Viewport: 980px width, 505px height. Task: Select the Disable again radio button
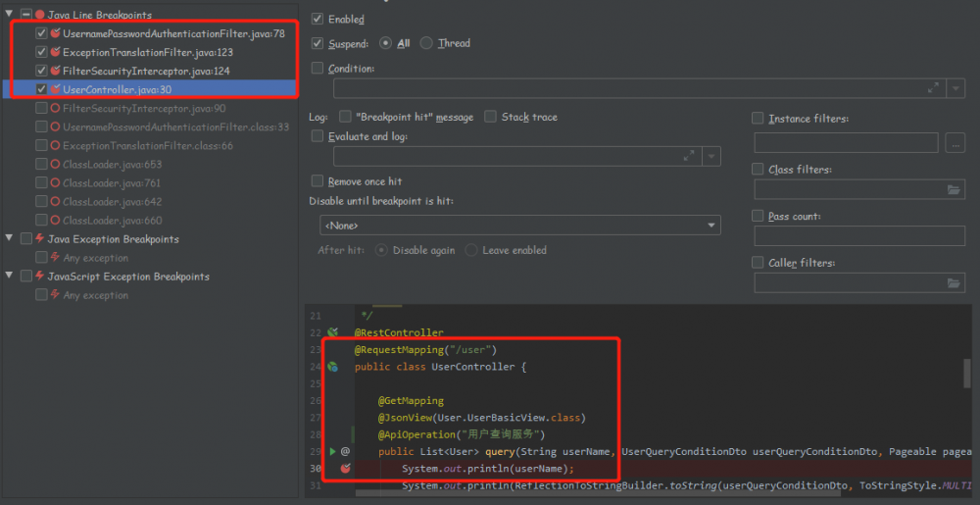tap(380, 250)
